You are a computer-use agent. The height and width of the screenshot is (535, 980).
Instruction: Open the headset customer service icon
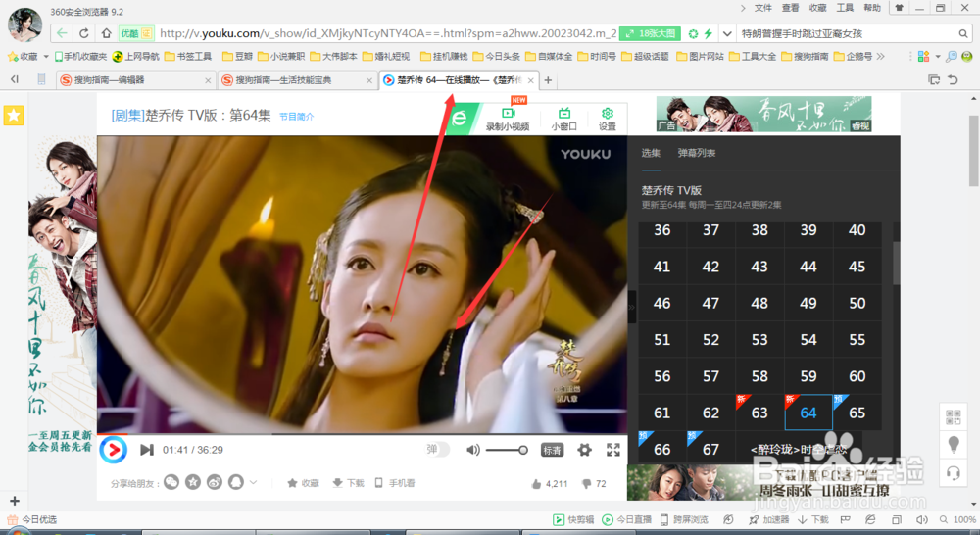[954, 472]
